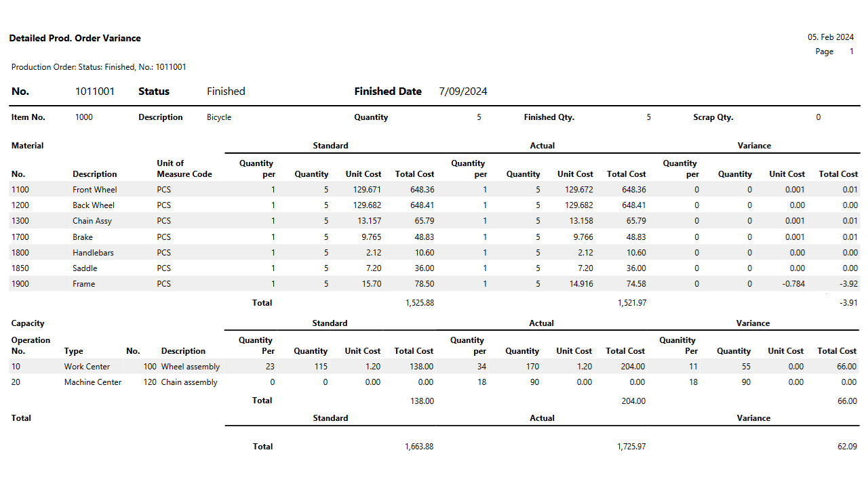Select capacity actual total cost 204.00
This screenshot has width=868, height=488.
pyautogui.click(x=633, y=367)
